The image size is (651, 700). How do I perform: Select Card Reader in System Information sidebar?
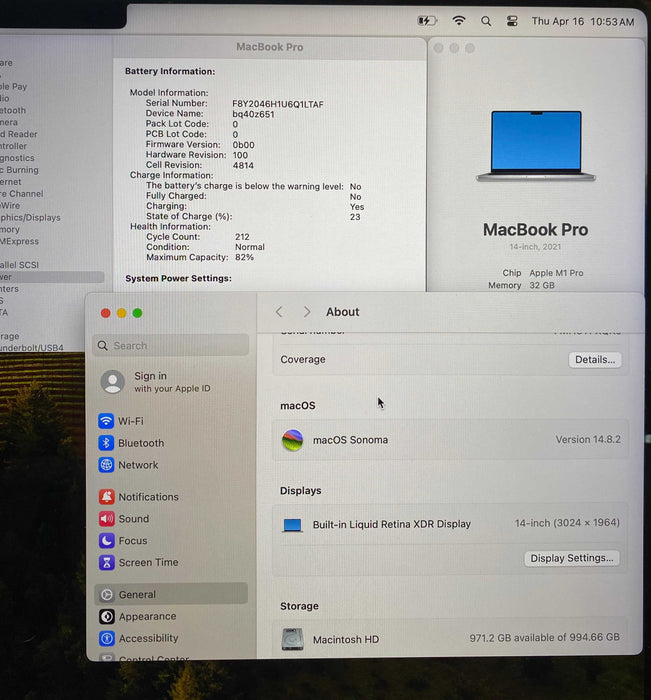coord(19,134)
